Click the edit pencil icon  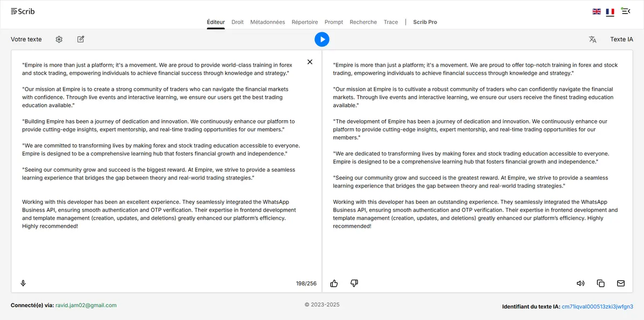click(80, 39)
